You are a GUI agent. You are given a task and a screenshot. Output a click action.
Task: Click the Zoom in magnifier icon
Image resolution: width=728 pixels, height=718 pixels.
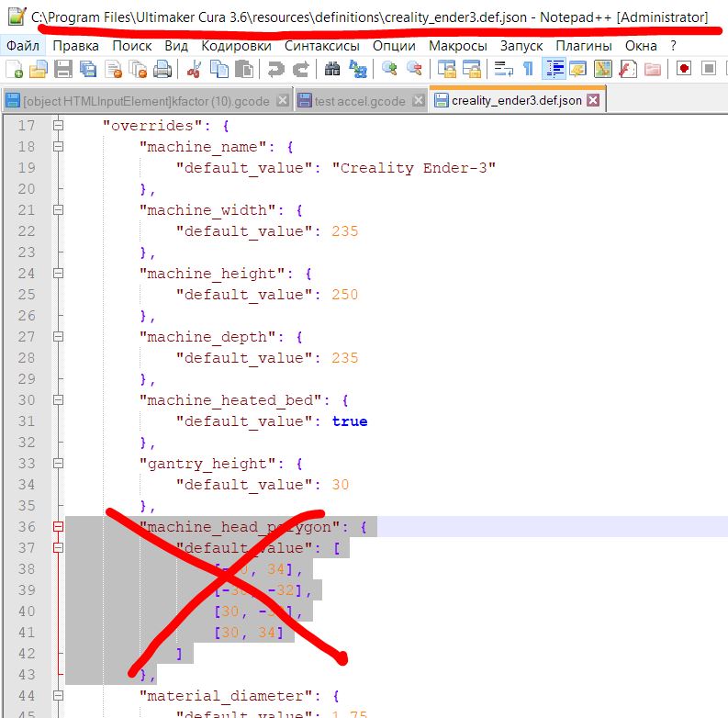(390, 69)
